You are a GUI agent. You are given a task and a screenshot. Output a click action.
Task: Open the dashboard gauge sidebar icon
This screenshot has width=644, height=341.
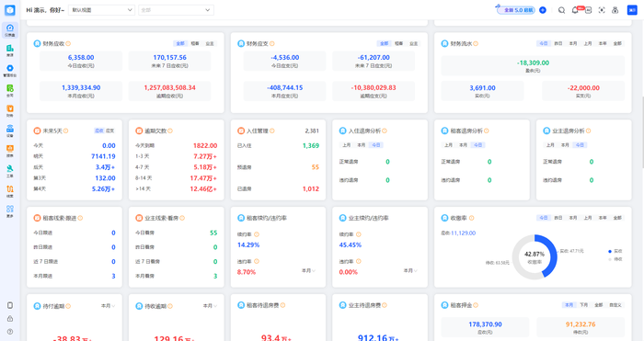(x=10, y=28)
